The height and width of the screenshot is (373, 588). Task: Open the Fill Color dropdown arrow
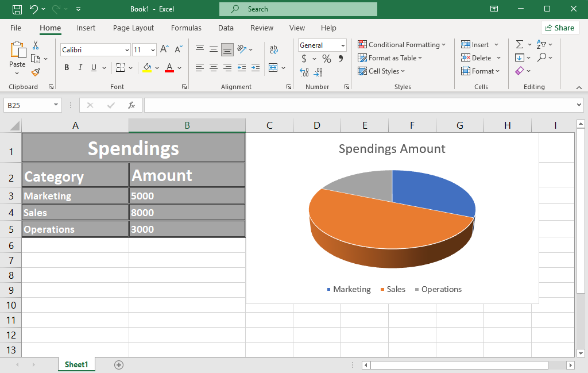(157, 68)
